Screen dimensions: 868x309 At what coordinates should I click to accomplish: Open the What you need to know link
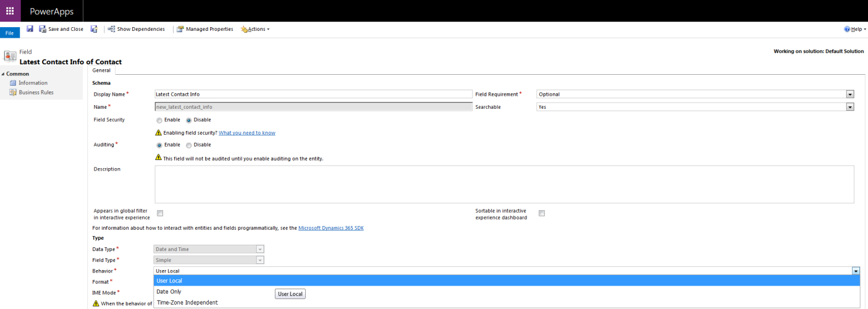246,133
